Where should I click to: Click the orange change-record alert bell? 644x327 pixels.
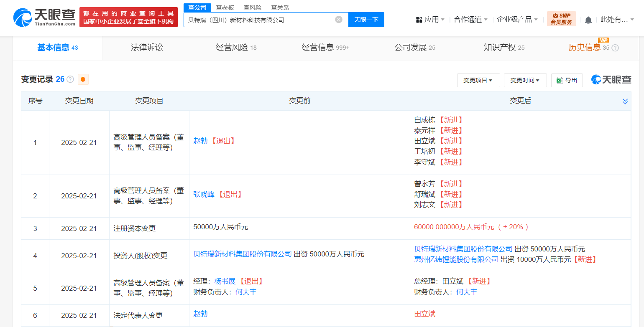pos(83,79)
